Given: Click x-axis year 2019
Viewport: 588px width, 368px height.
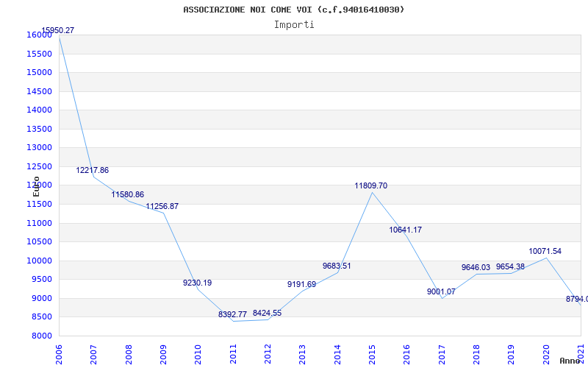Looking at the screenshot, I should pyautogui.click(x=512, y=355).
